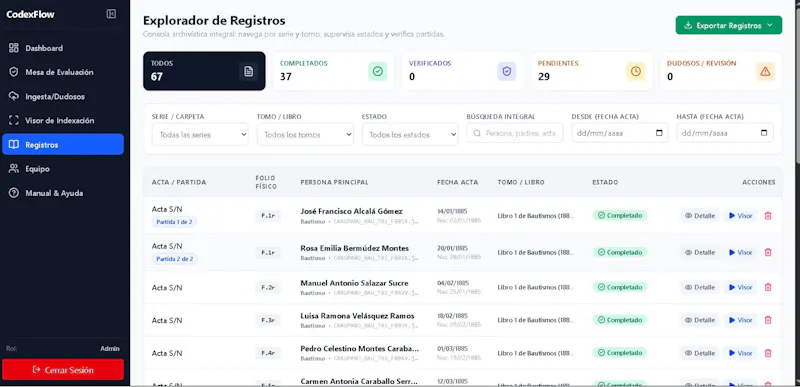Click the Acta / Partida column header
This screenshot has height=387, width=800.
tap(179, 182)
